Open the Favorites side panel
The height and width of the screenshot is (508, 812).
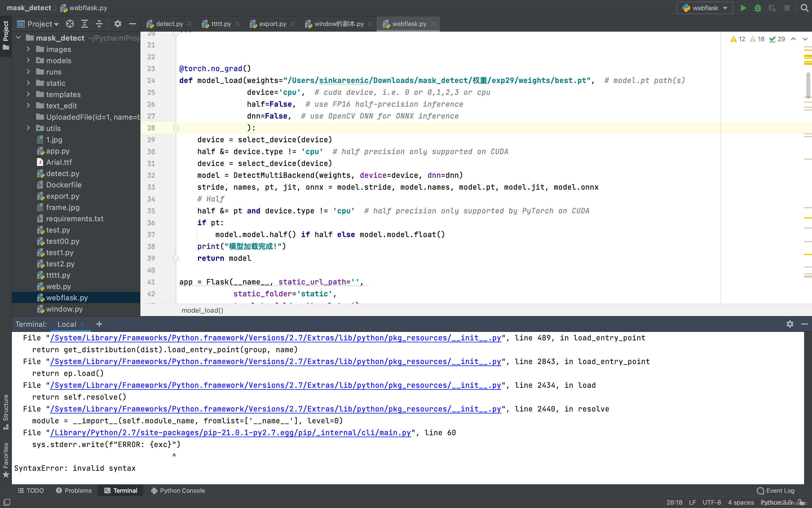(x=6, y=460)
